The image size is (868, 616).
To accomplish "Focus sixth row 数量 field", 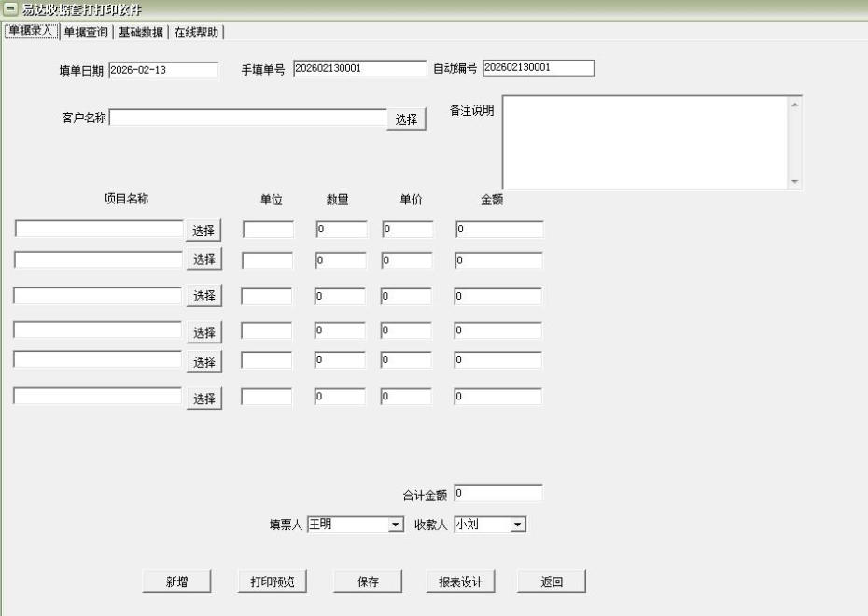I will pyautogui.click(x=340, y=397).
